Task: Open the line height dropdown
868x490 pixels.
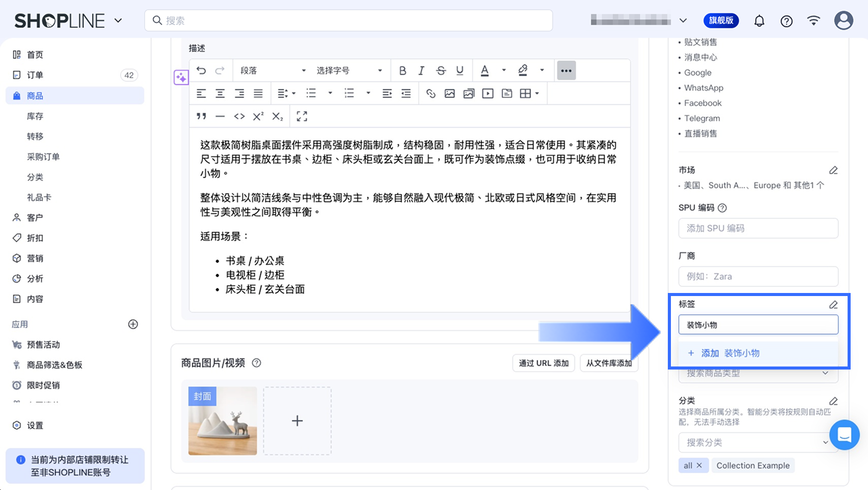Action: [286, 93]
